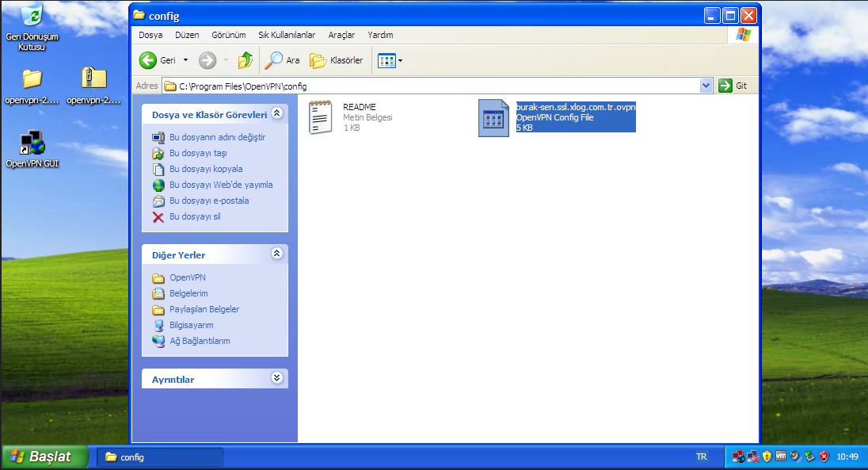
Task: Click the e-mail envelope icon
Action: point(158,201)
